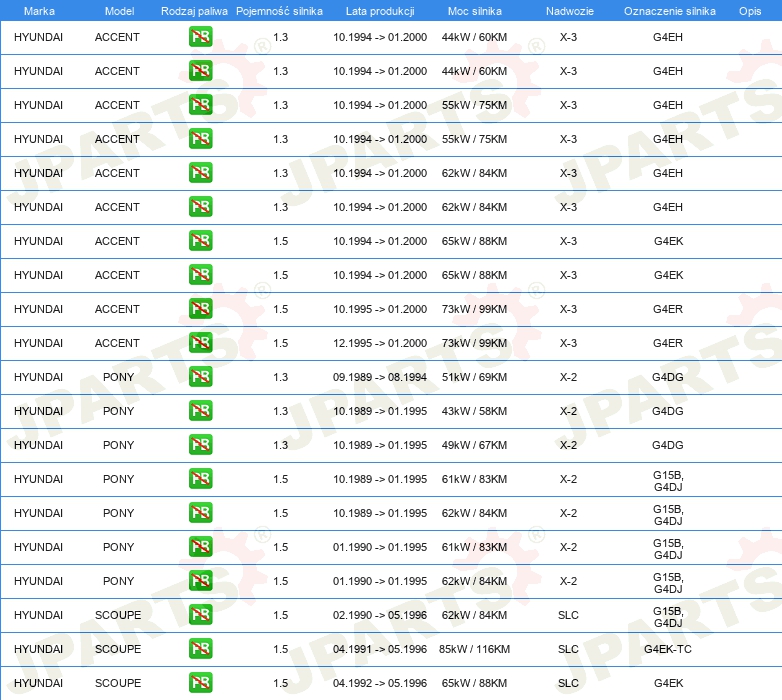This screenshot has height=700, width=782.
Task: Click fuel icon in SCOUPE 02.1990 row
Action: tap(200, 614)
